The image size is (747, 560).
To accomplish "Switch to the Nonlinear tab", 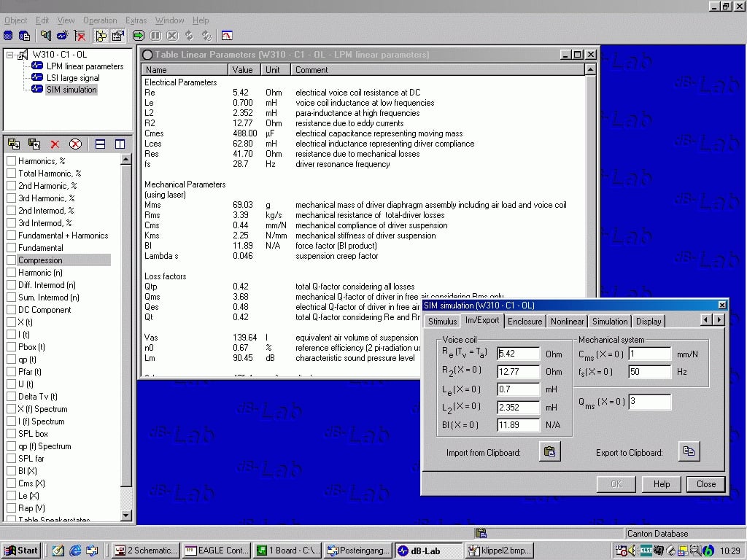I will coord(567,321).
